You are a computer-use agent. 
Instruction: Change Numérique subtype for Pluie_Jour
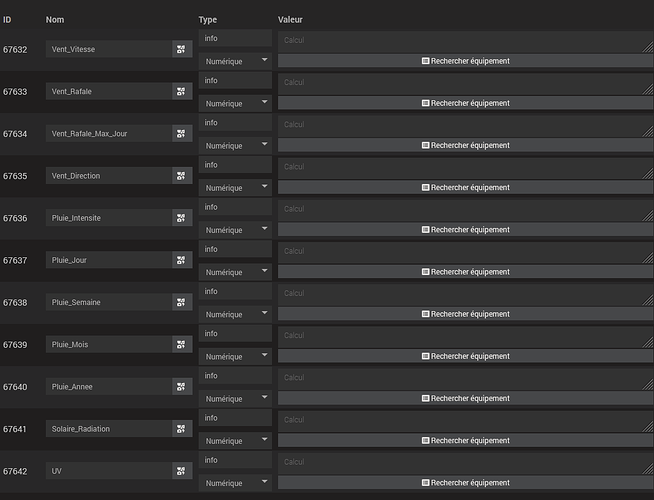point(235,272)
